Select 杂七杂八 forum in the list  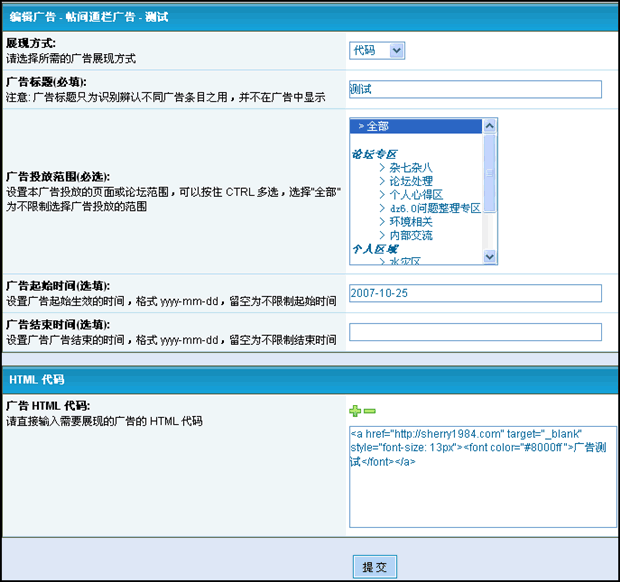[x=411, y=167]
